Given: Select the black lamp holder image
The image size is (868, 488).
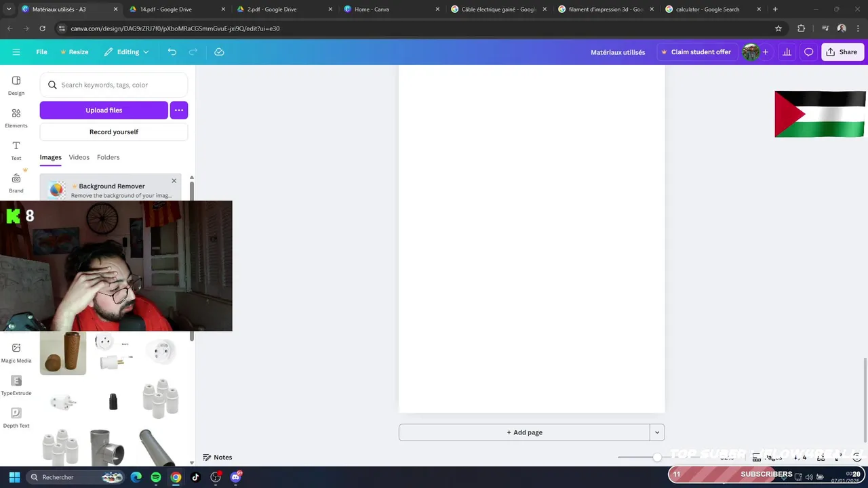Looking at the screenshot, I should [x=113, y=401].
